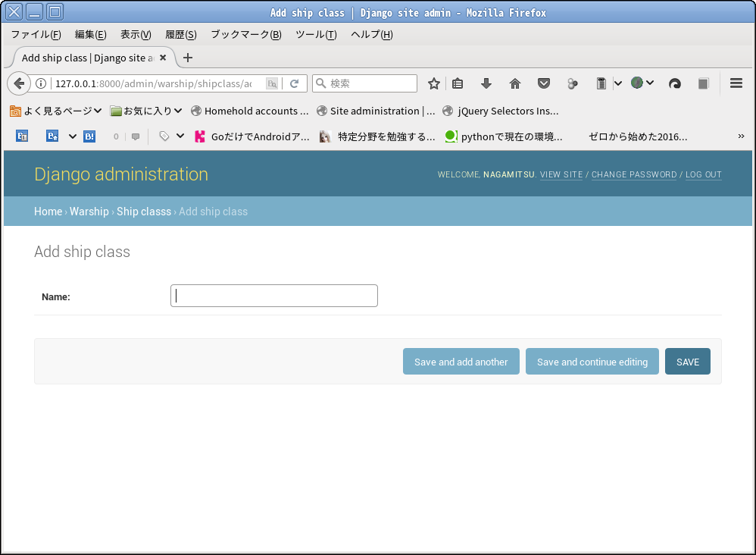Go to Home in the breadcrumb
Viewport: 756px width, 555px height.
tap(48, 212)
